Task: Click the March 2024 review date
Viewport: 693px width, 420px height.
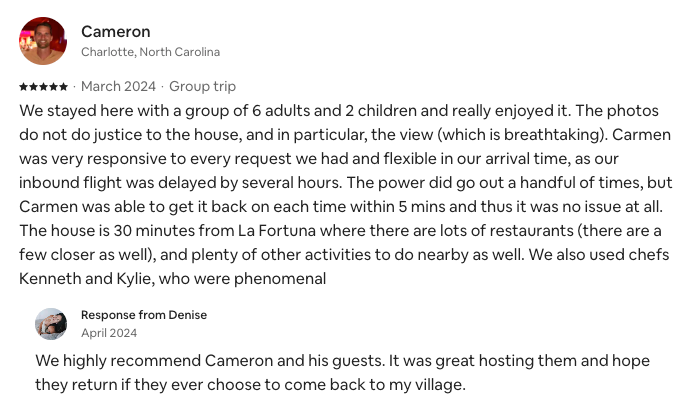Action: pos(118,86)
